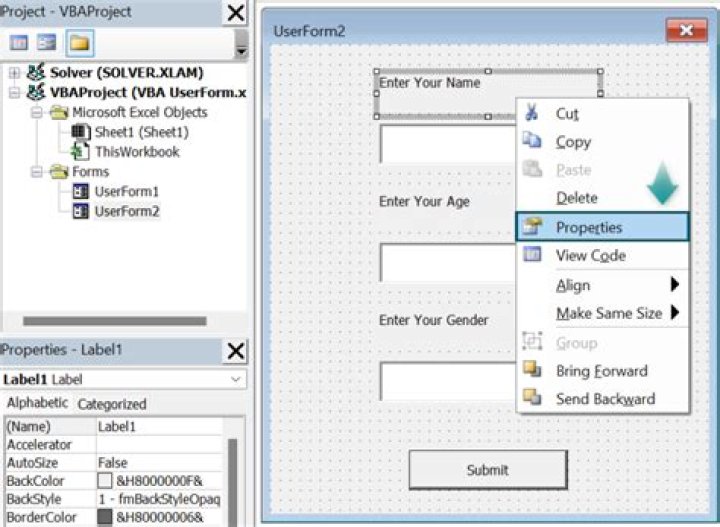The width and height of the screenshot is (720, 527).
Task: Expand the Solver (SOLVER.XLAM) project node
Action: pyautogui.click(x=14, y=73)
